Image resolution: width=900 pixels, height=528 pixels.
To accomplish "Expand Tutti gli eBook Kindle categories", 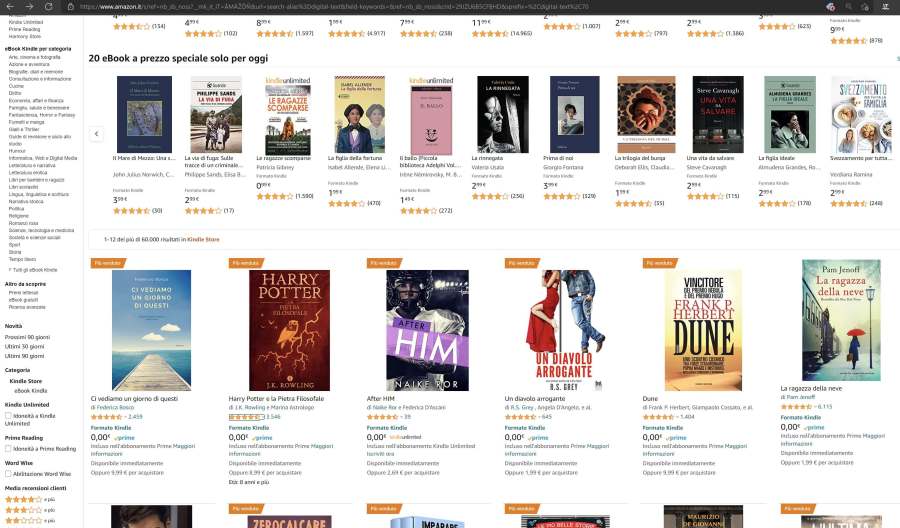I will click(x=33, y=270).
